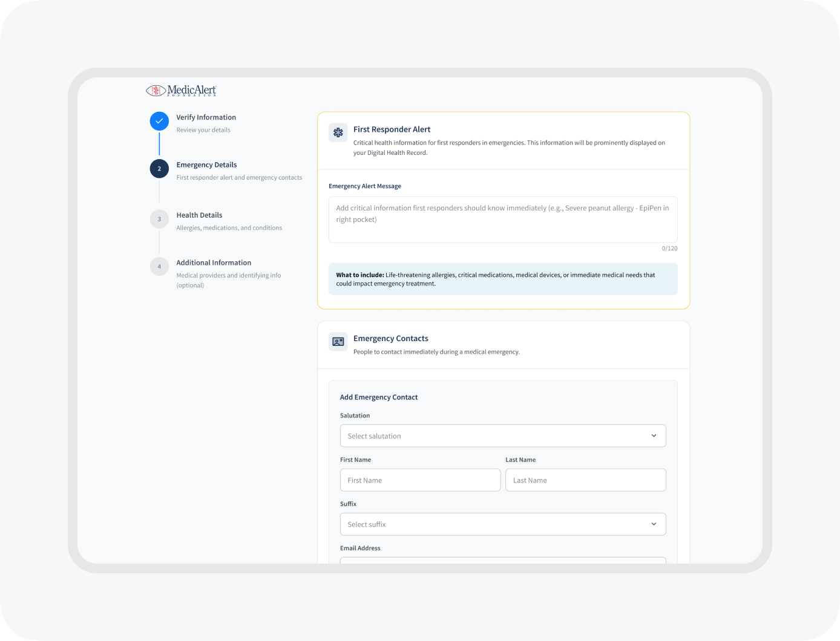This screenshot has height=641, width=840.
Task: Click the step 4 circle indicator
Action: coord(159,266)
